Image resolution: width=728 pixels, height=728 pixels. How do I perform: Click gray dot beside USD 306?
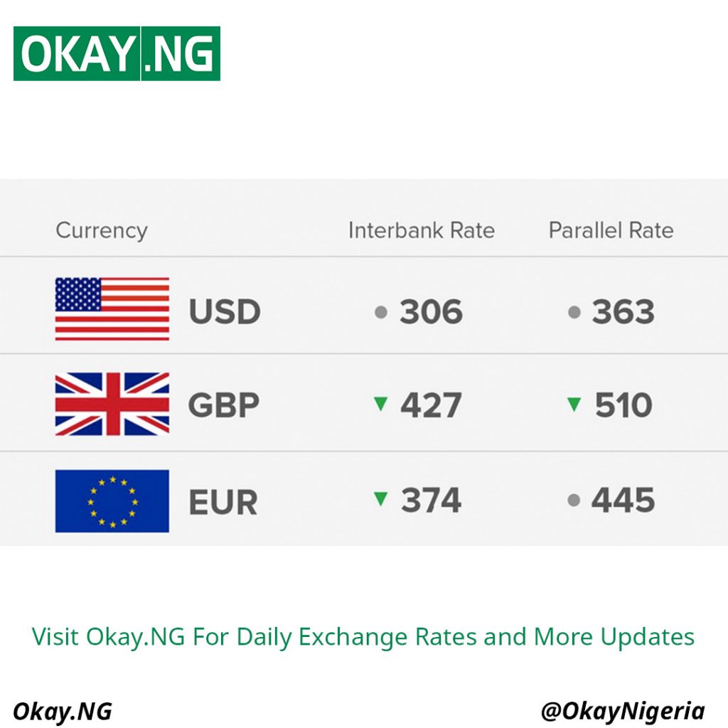381,312
